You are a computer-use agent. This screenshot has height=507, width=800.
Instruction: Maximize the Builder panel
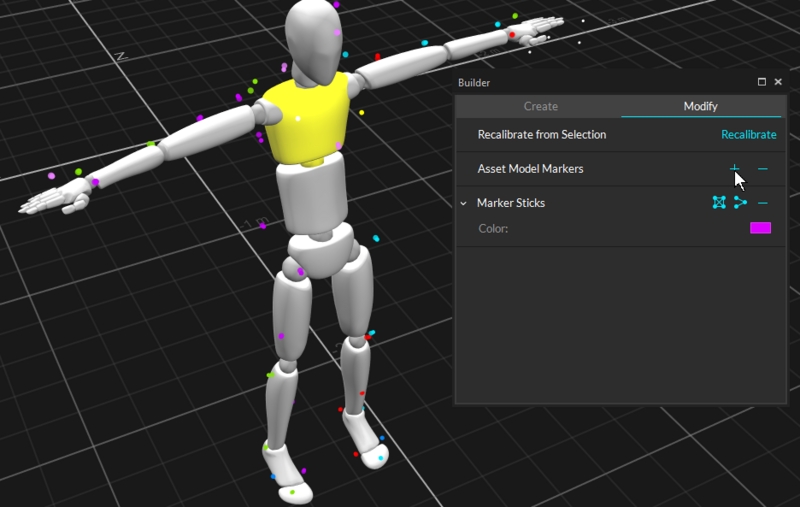coord(762,82)
